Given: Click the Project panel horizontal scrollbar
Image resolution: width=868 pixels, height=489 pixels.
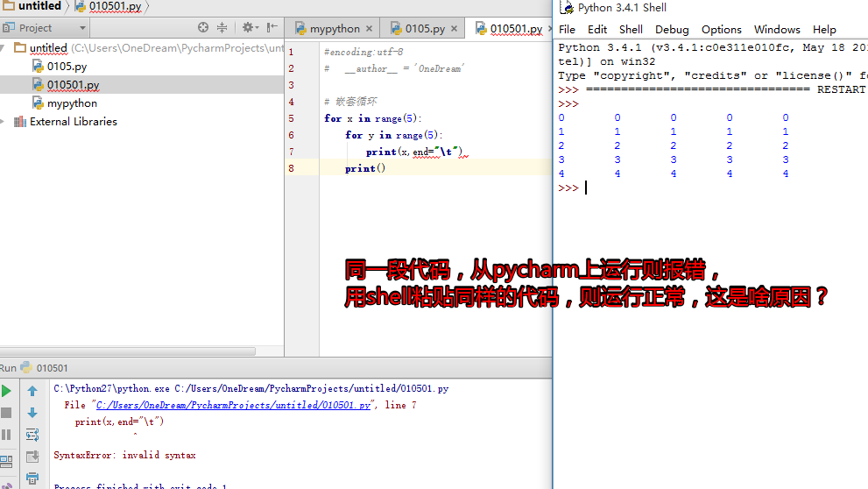Looking at the screenshot, I should point(128,351).
